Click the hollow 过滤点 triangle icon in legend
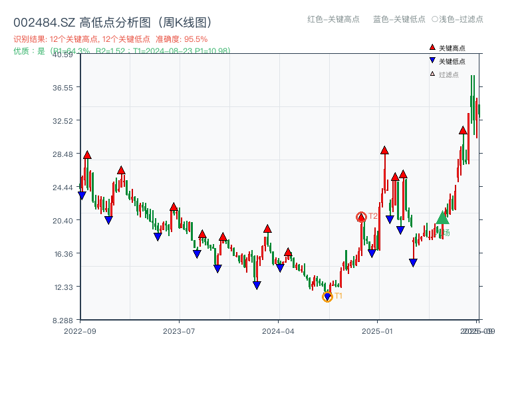This screenshot has width=532, height=399. [x=432, y=74]
